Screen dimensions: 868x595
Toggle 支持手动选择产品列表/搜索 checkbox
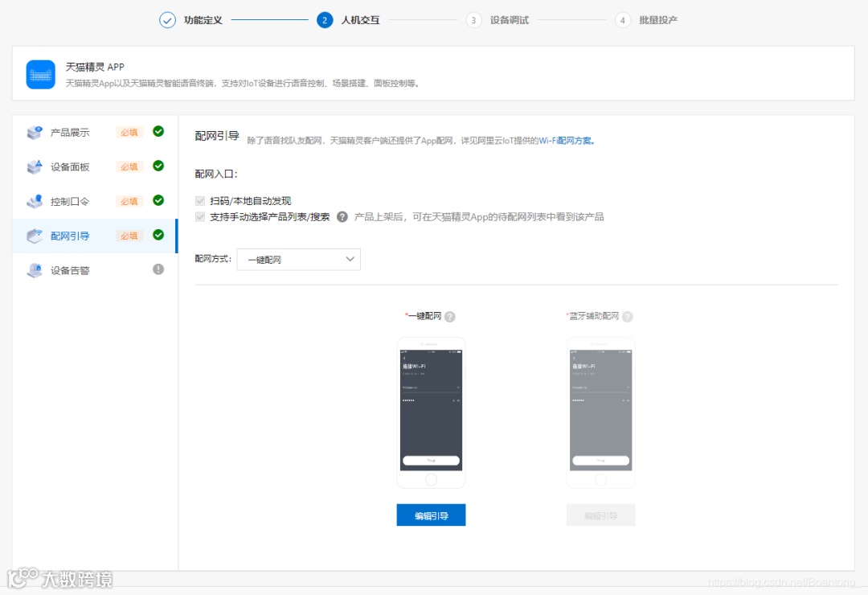coord(200,216)
